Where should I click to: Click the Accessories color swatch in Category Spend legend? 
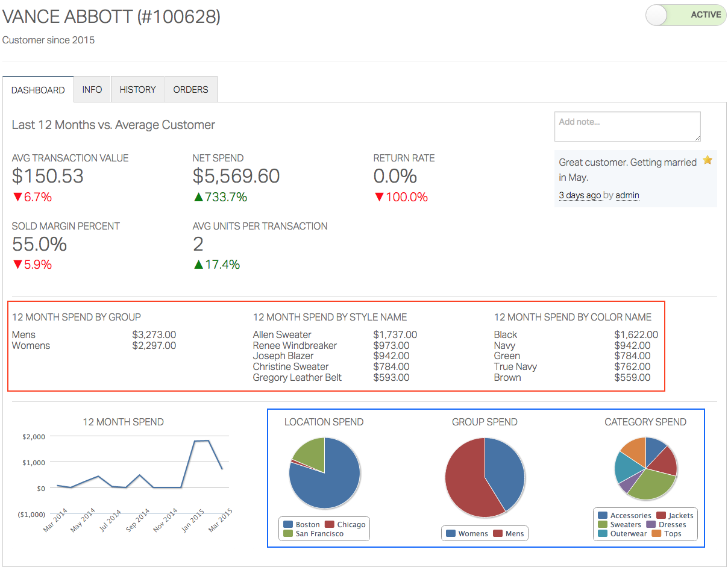tap(603, 515)
